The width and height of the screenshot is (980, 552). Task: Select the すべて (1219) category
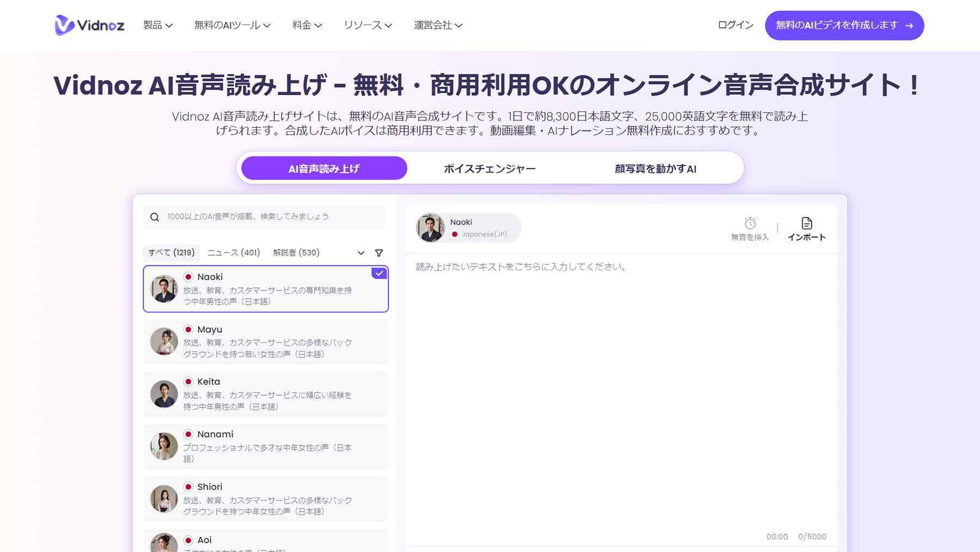[x=171, y=253]
